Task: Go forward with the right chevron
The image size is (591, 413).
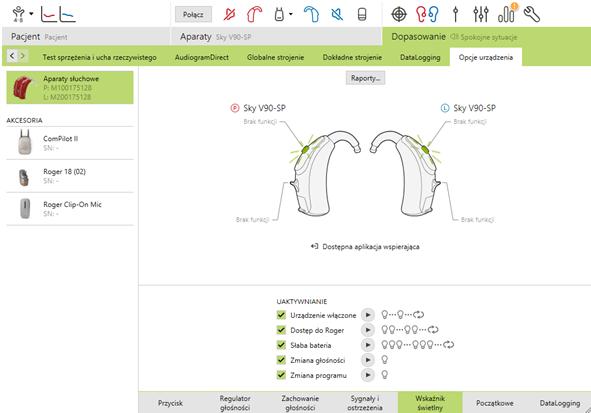Action: coord(23,56)
